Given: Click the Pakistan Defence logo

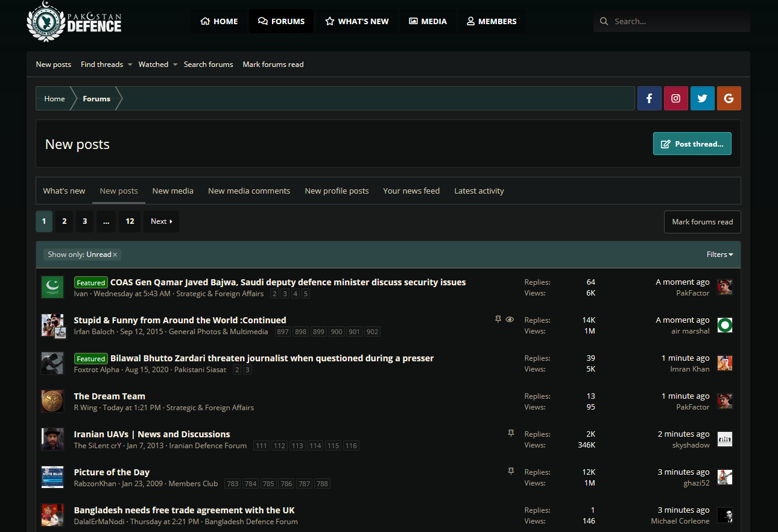Looking at the screenshot, I should [x=74, y=22].
